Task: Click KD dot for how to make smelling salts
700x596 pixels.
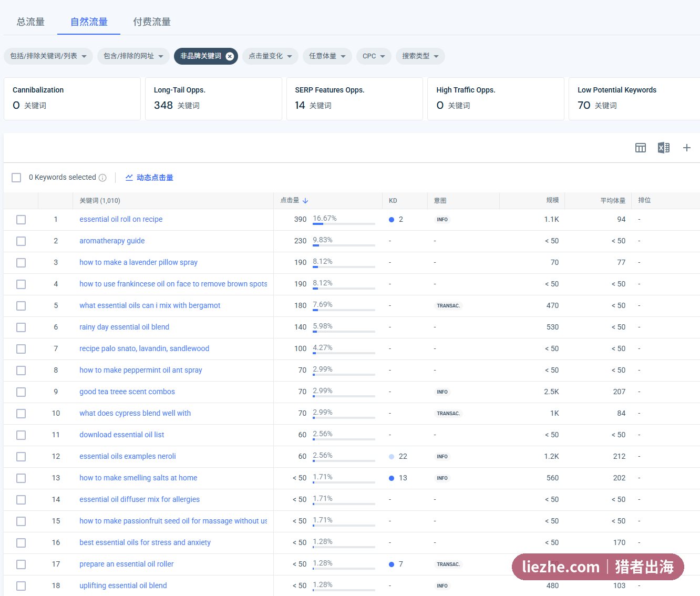Action: point(392,478)
